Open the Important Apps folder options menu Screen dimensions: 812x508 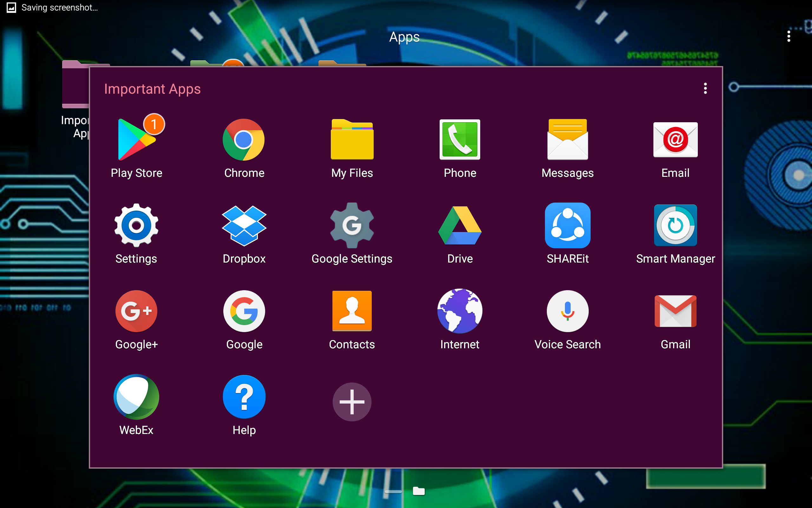(705, 88)
